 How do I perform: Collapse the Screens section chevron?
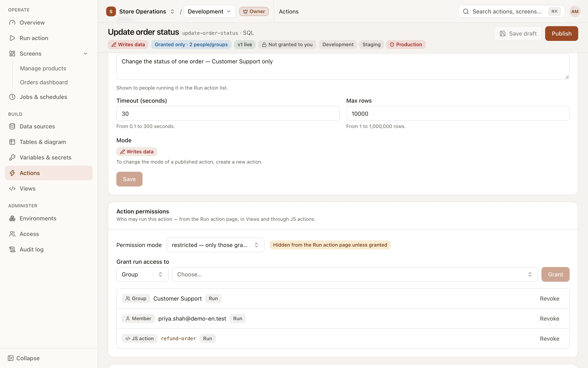pos(85,54)
